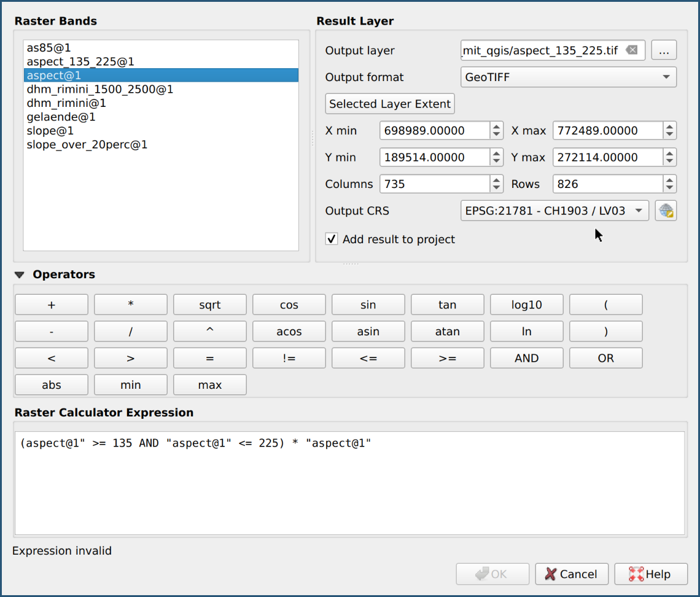This screenshot has width=700, height=597.
Task: Insert the sqrt operator
Action: [x=210, y=305]
